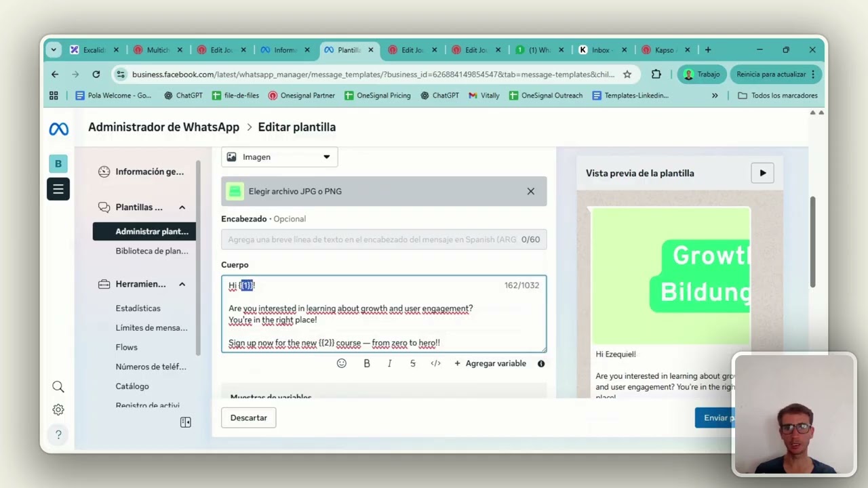Open a new browser tab

click(708, 49)
